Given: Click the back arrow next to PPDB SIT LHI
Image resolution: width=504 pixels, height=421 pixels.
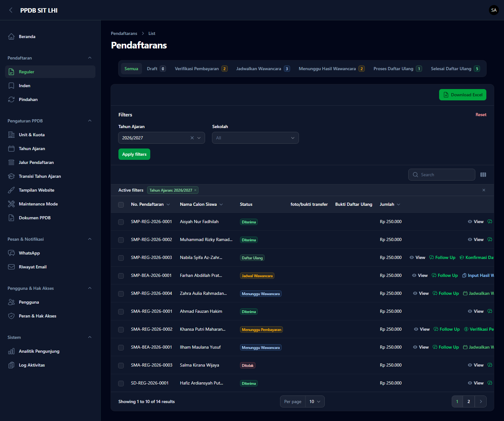Looking at the screenshot, I should click(11, 10).
